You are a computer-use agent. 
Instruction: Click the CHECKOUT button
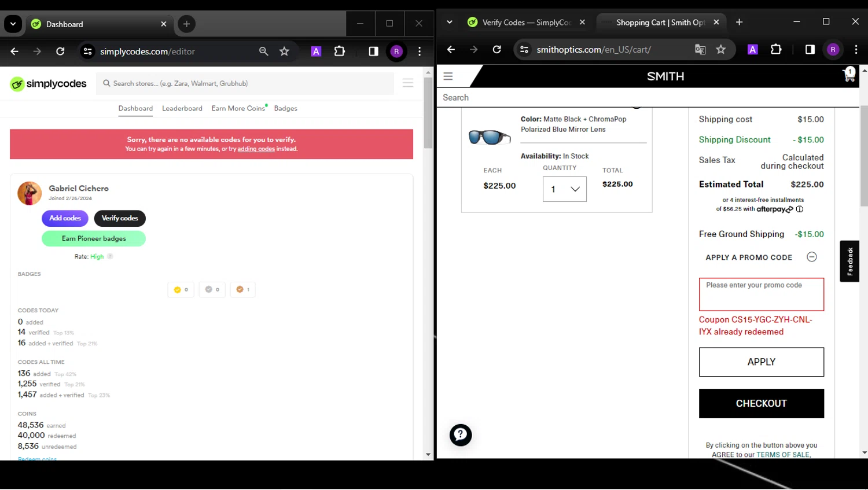click(x=761, y=404)
